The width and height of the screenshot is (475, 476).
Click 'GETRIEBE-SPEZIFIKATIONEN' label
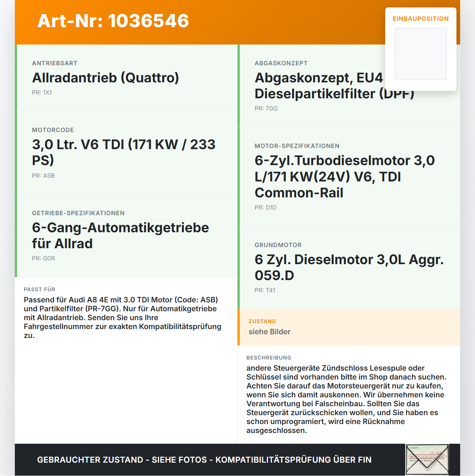[x=78, y=213]
